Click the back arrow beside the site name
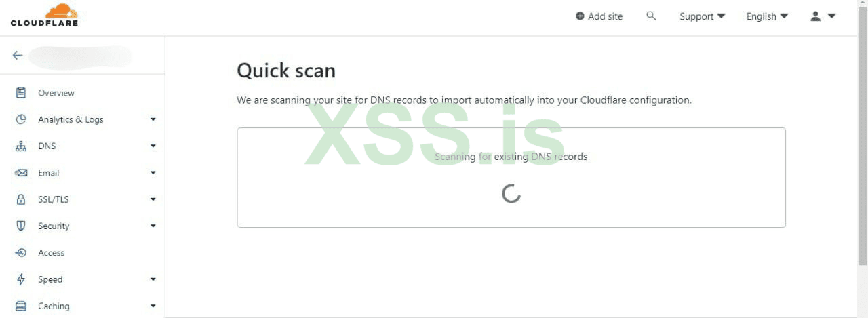Viewport: 868px width, 318px height. coord(18,56)
